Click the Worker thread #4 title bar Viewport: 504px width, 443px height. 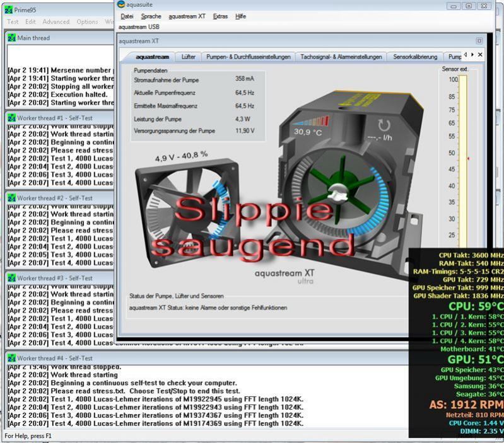tap(208, 358)
